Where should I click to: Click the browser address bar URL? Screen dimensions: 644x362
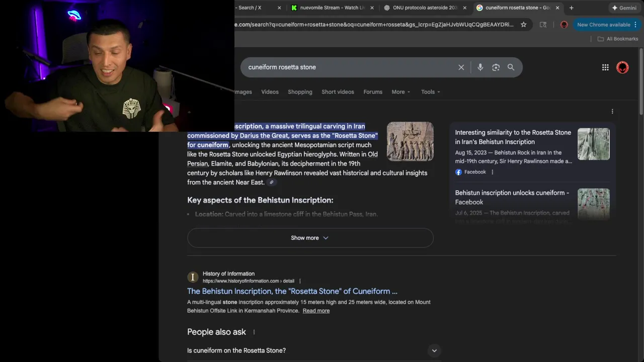tap(375, 25)
